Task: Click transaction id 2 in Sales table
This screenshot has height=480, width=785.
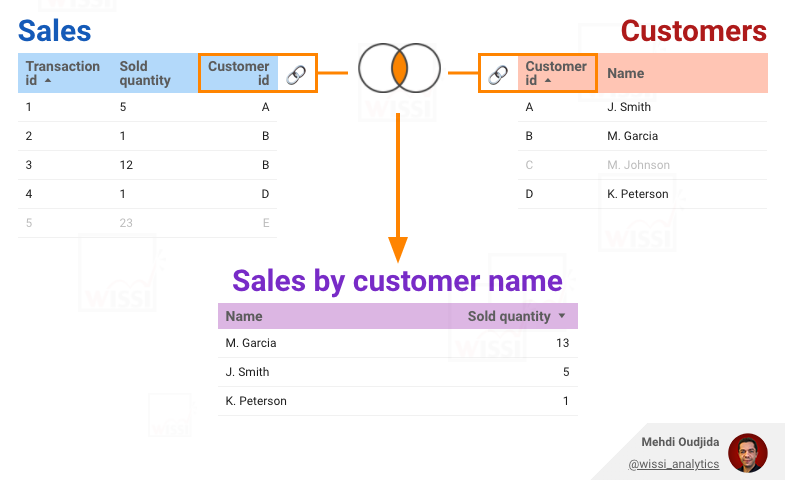Action: 29,136
